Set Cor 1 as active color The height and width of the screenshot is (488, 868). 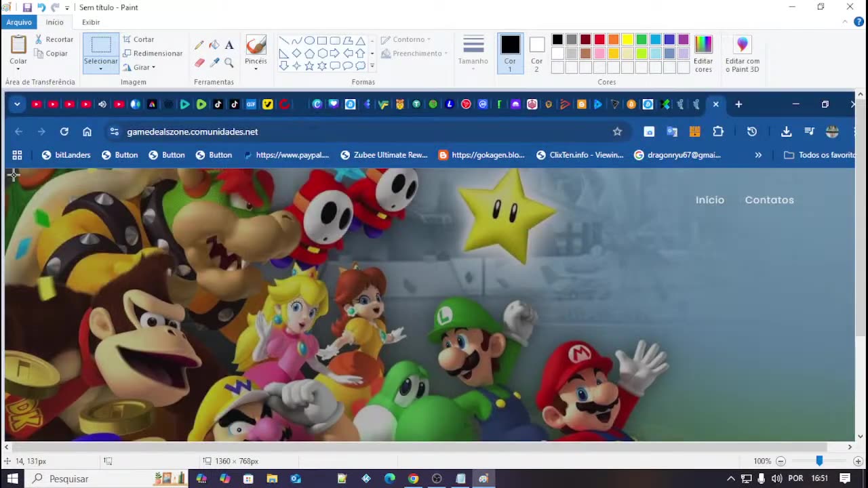pos(510,52)
